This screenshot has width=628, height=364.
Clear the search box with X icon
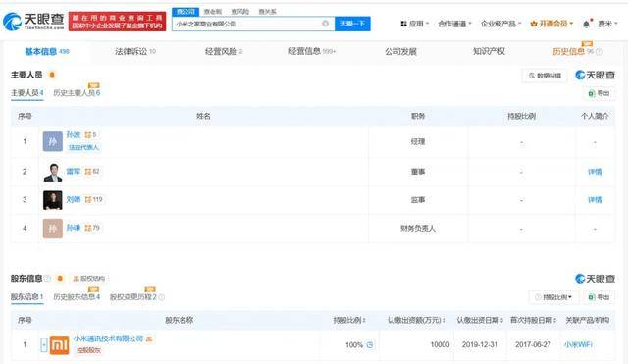pyautogui.click(x=325, y=24)
